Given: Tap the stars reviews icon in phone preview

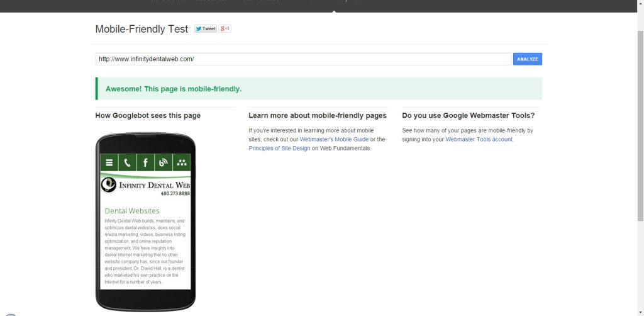Looking at the screenshot, I should (x=182, y=163).
